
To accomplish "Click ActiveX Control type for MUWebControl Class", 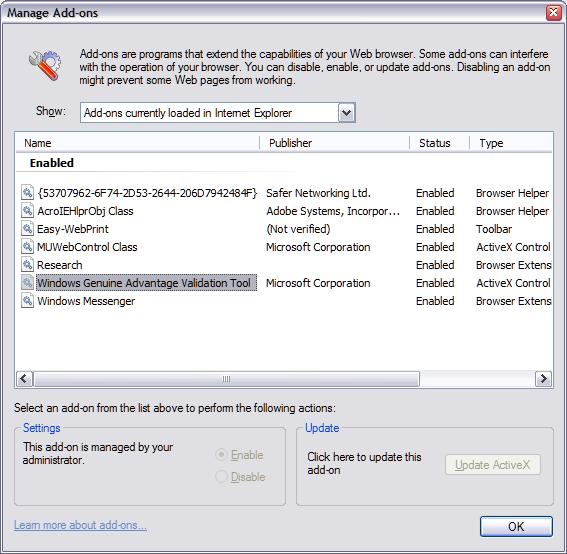I will click(513, 247).
